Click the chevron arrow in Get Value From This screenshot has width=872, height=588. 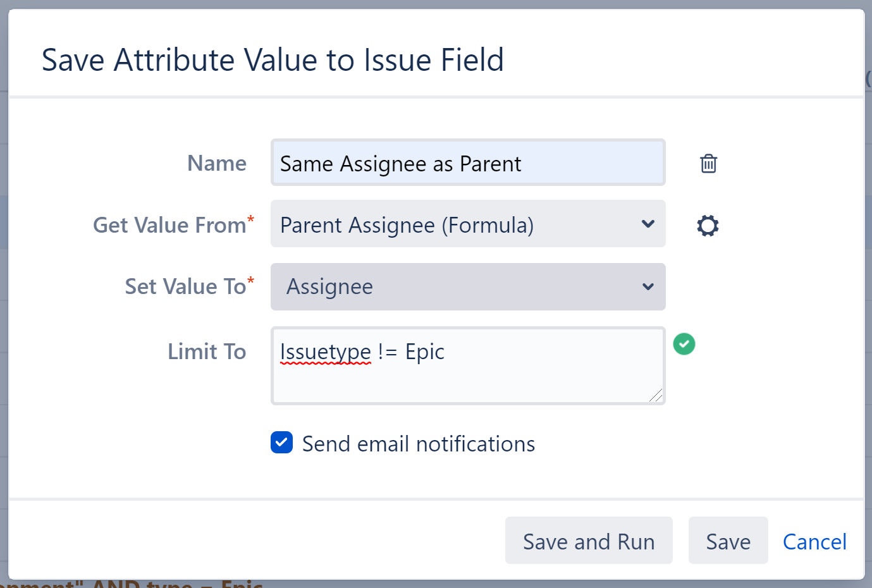[x=648, y=224]
